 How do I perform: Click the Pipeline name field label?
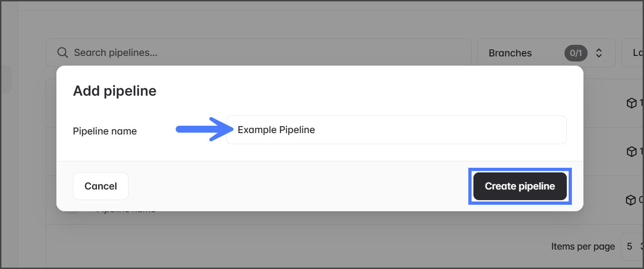coord(105,131)
